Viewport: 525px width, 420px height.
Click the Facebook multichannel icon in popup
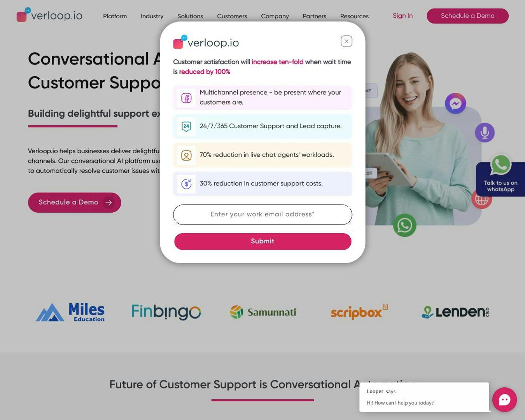(x=186, y=98)
